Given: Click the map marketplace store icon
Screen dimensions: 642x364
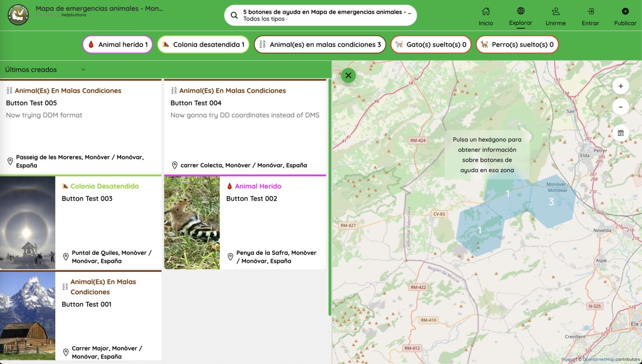Looking at the screenshot, I should pos(620,133).
